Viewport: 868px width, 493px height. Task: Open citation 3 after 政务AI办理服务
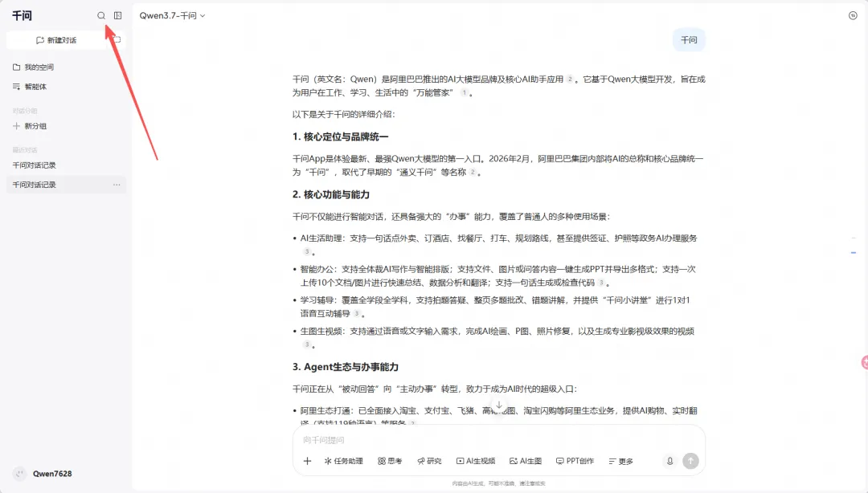307,251
